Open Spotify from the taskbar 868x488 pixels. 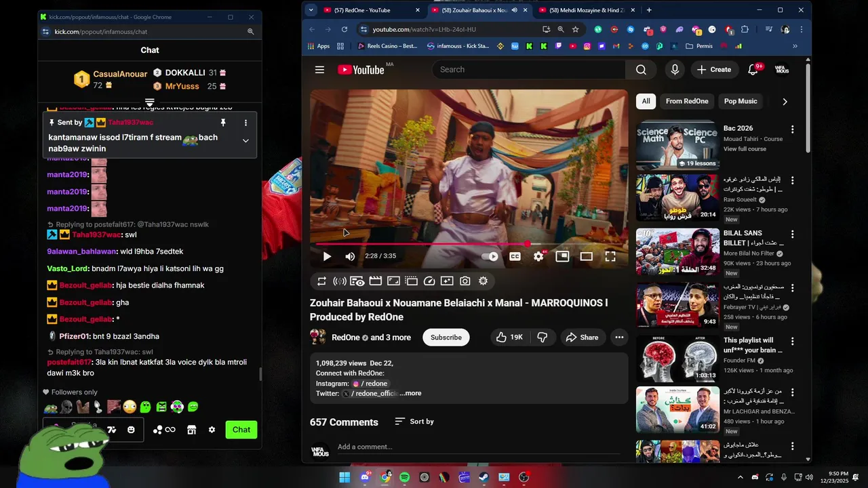(x=405, y=477)
